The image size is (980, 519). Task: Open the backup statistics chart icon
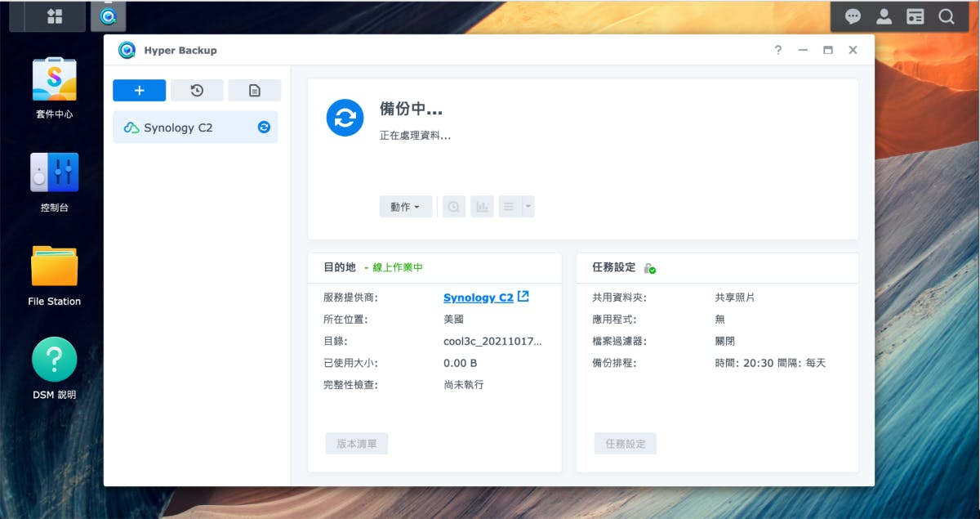coord(482,207)
